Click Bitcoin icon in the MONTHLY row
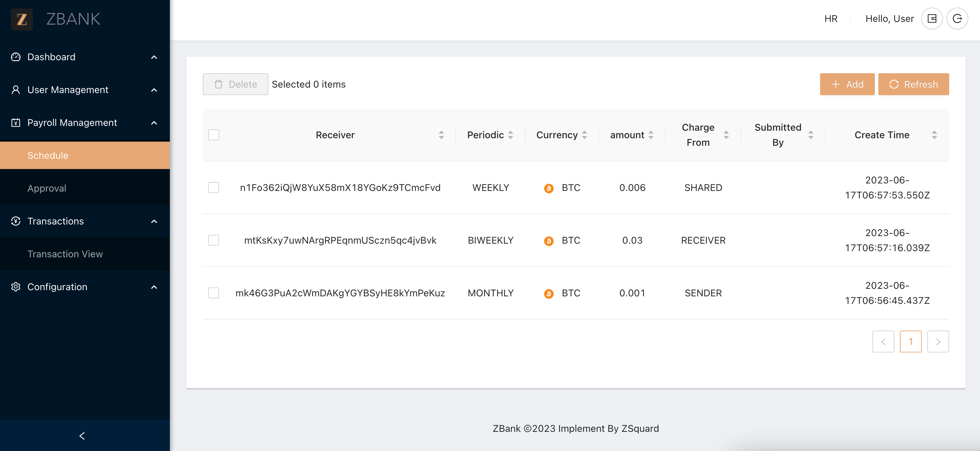980x451 pixels. click(x=549, y=294)
